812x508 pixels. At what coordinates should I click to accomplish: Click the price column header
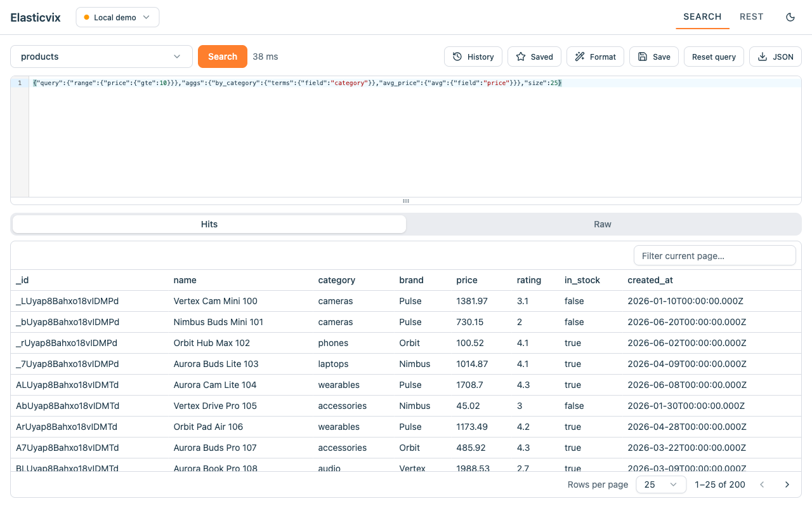[x=467, y=280]
